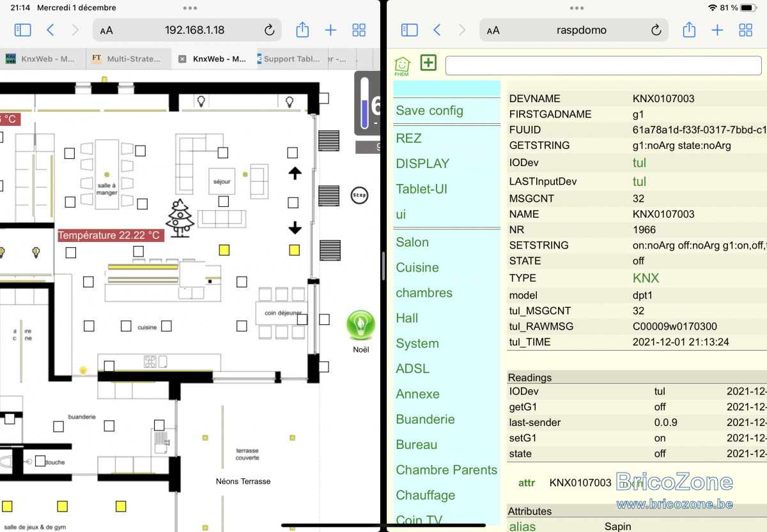Open the share menu for 192.168.1.18

click(x=302, y=30)
